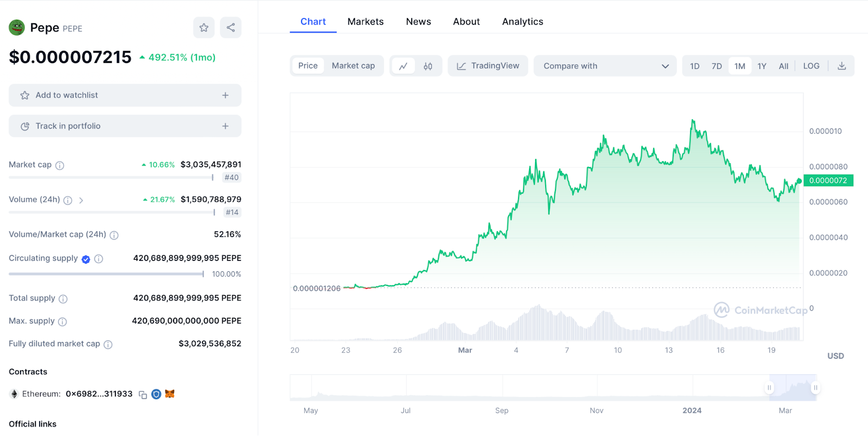
Task: Click the #40 market cap rank badge
Action: click(x=232, y=177)
